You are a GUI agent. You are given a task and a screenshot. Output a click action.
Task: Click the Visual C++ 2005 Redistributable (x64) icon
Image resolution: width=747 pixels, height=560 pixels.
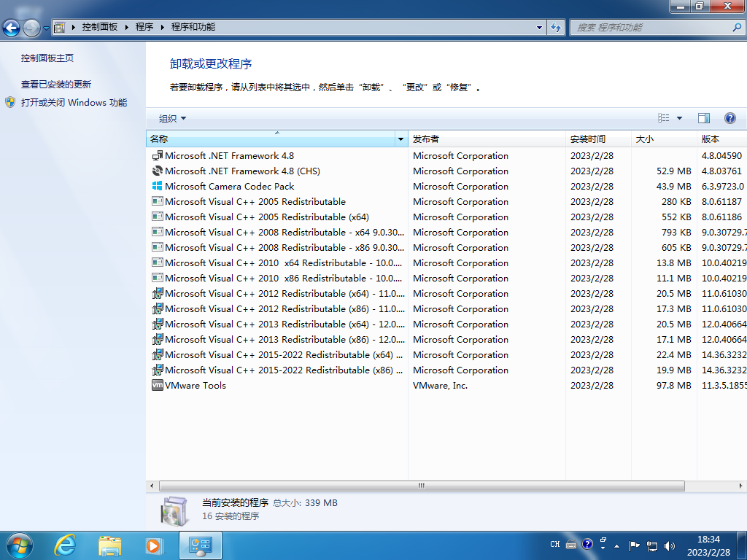(x=158, y=217)
